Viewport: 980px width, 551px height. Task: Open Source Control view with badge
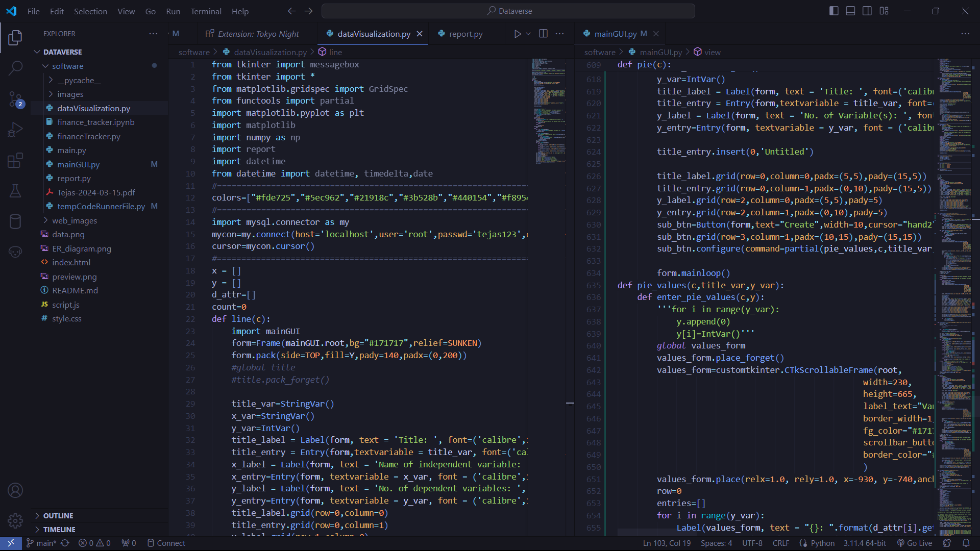tap(15, 99)
